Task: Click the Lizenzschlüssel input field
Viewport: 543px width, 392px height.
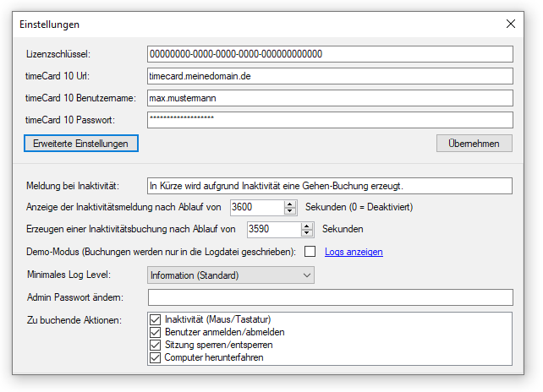Action: point(330,54)
